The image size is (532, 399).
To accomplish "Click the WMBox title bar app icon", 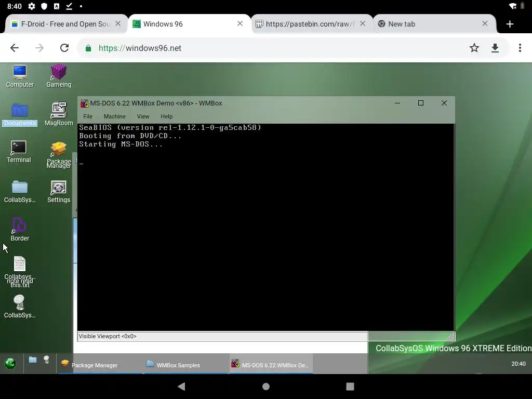I will pos(85,103).
